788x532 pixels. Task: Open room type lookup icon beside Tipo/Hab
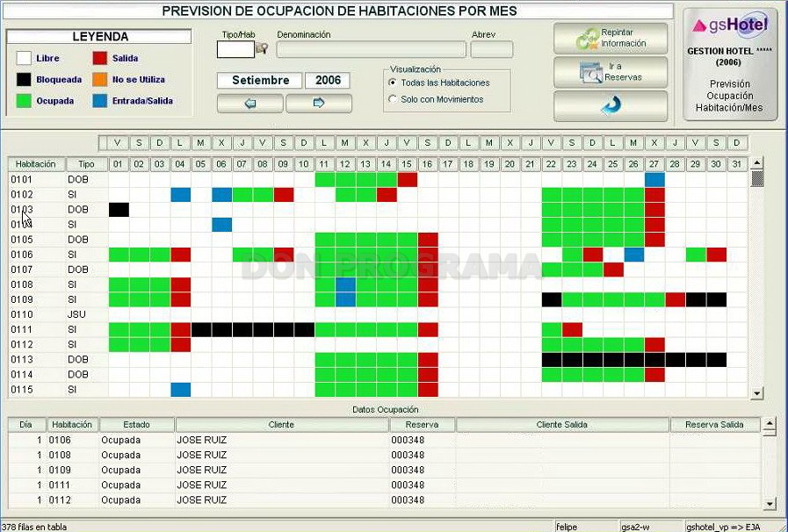262,49
